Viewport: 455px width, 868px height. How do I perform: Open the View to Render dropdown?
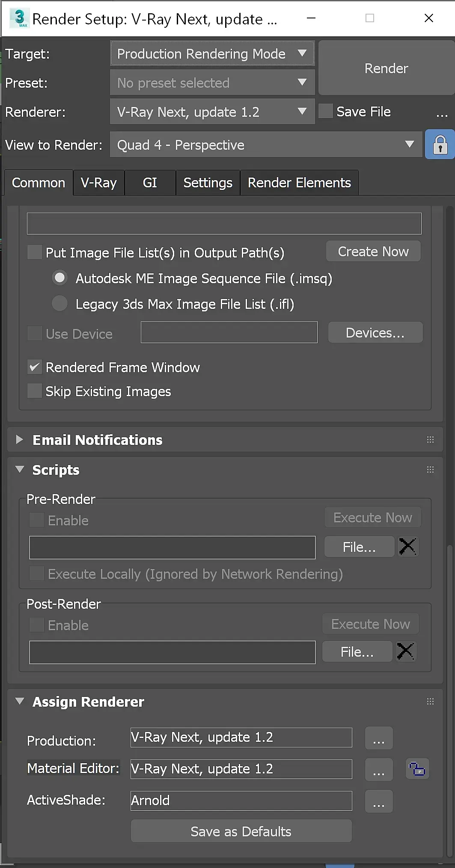click(x=266, y=145)
